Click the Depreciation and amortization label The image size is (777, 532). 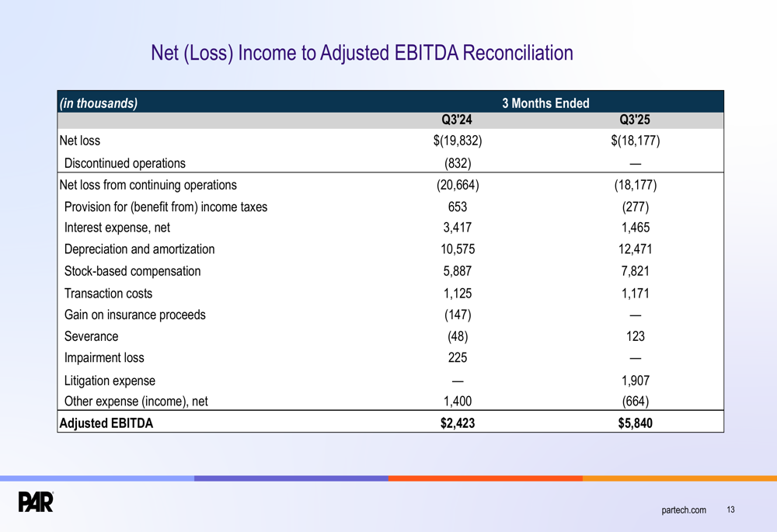point(139,249)
